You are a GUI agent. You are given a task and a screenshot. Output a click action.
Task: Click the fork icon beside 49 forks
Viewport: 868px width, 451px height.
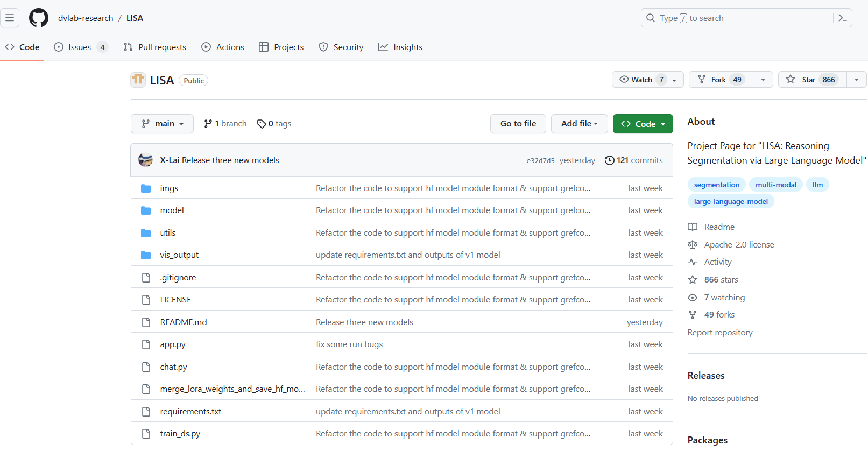[x=693, y=315]
